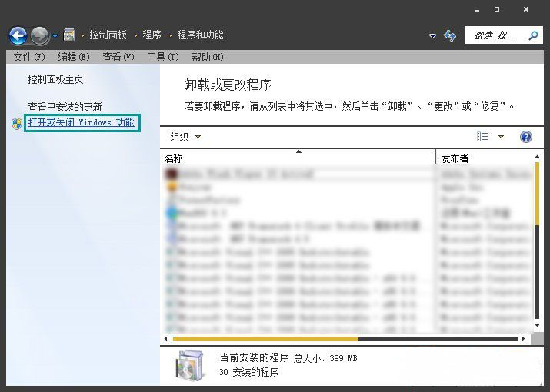Viewport: 550px width, 392px height.
Task: Open help via blue question mark icon
Action: (526, 137)
